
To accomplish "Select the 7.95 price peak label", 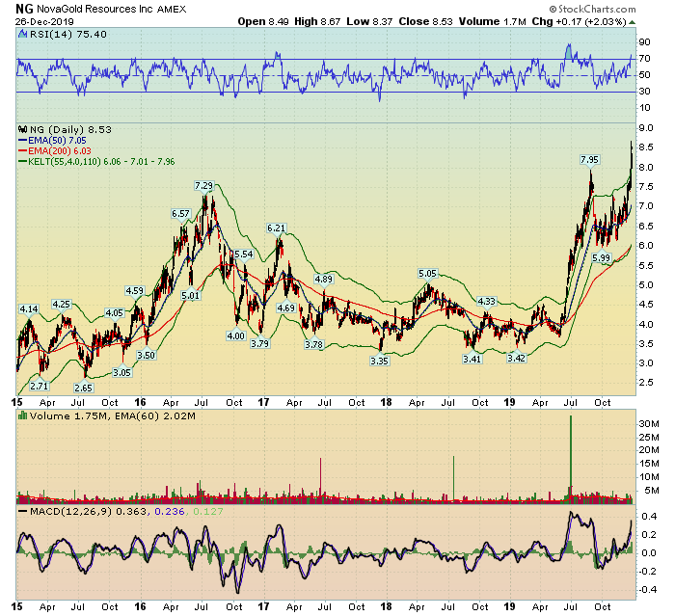I will [x=589, y=159].
